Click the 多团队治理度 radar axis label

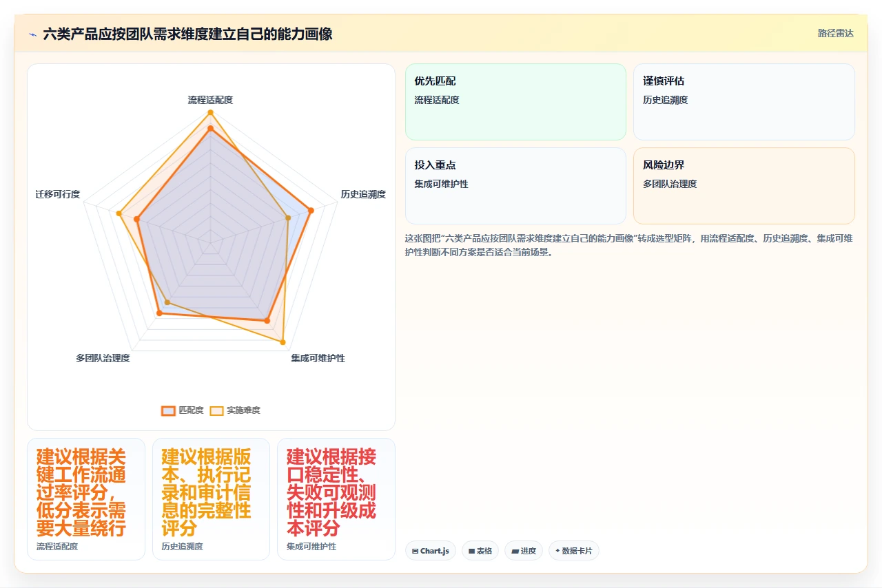point(103,358)
